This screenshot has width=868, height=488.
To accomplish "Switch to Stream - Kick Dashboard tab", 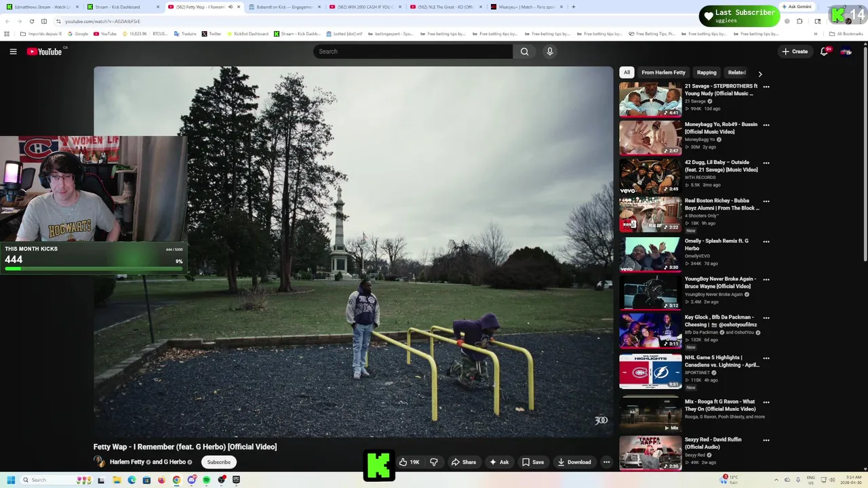I will click(x=123, y=7).
